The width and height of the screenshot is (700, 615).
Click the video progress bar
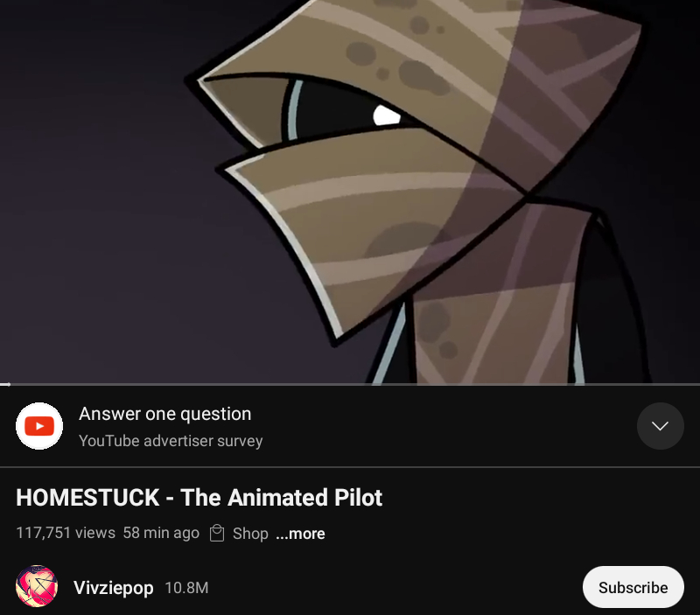pos(350,384)
